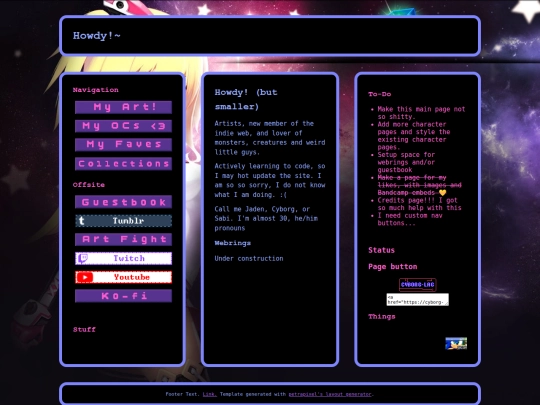
Task: Click the 'Under construction' text
Action: point(249,259)
